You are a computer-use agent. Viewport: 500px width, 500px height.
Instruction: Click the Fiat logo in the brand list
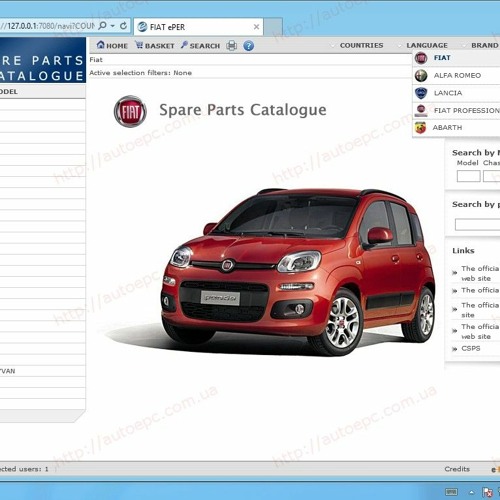(x=421, y=58)
